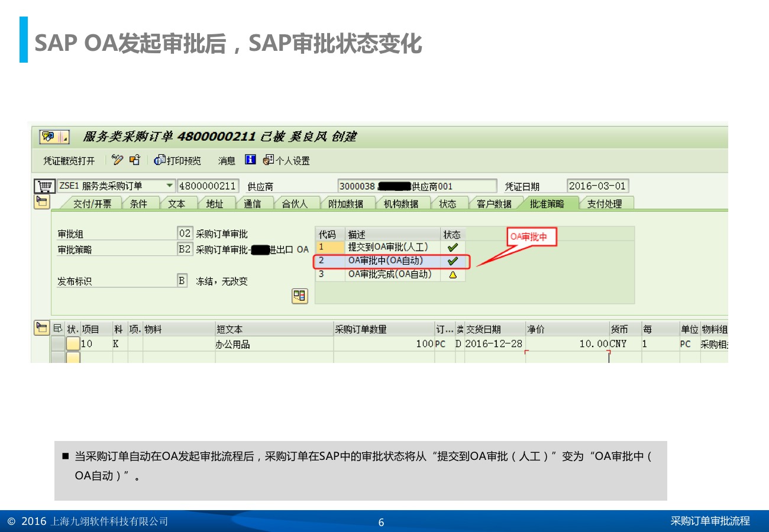Click the purchase order number field 4800000211

coord(208,186)
